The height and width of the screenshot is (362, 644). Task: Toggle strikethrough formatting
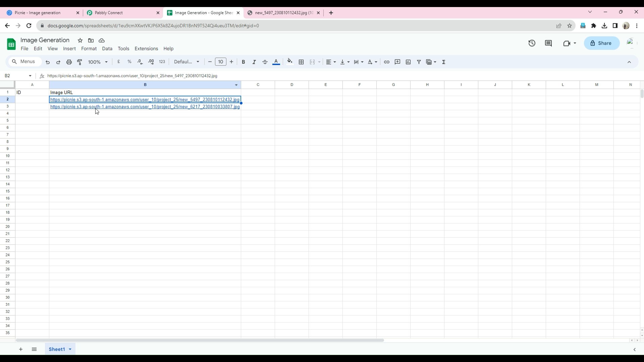pos(265,62)
